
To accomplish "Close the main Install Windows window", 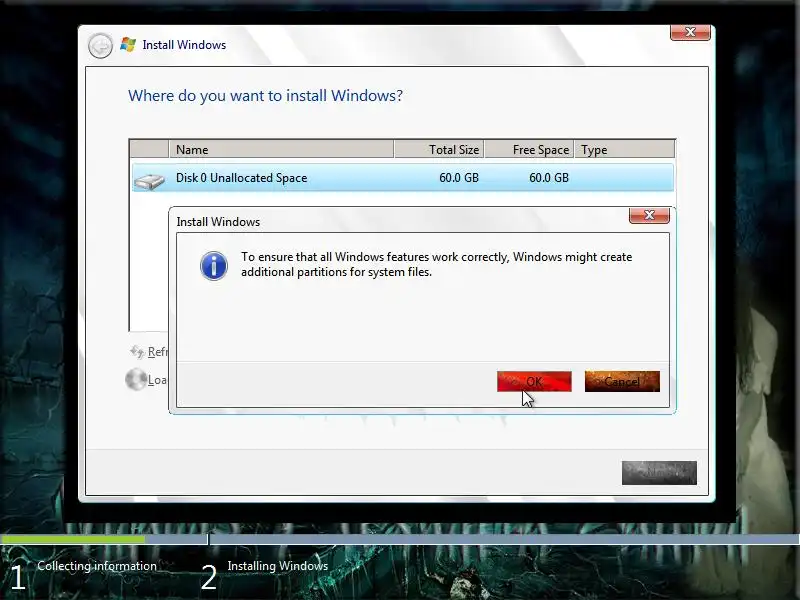I will coord(690,32).
